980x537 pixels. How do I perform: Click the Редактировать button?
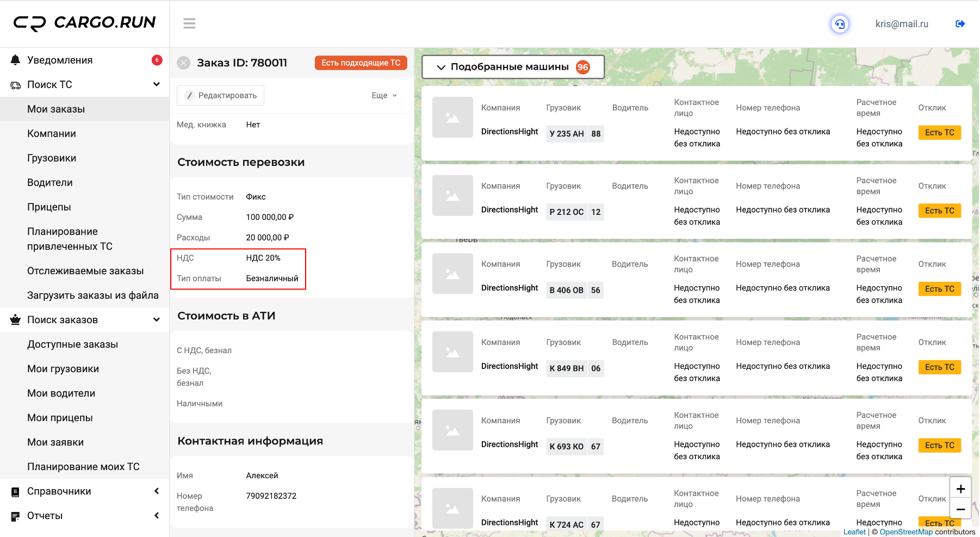[x=221, y=95]
